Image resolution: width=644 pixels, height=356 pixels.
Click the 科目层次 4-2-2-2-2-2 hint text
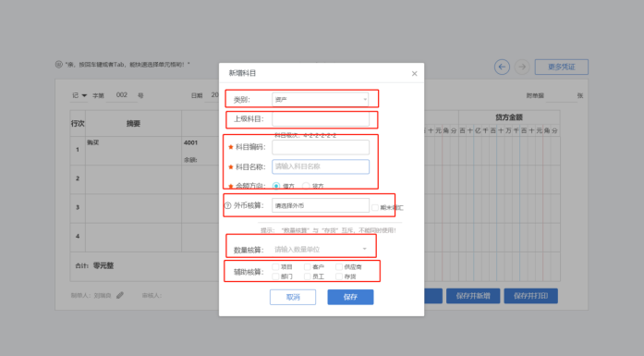coord(305,135)
